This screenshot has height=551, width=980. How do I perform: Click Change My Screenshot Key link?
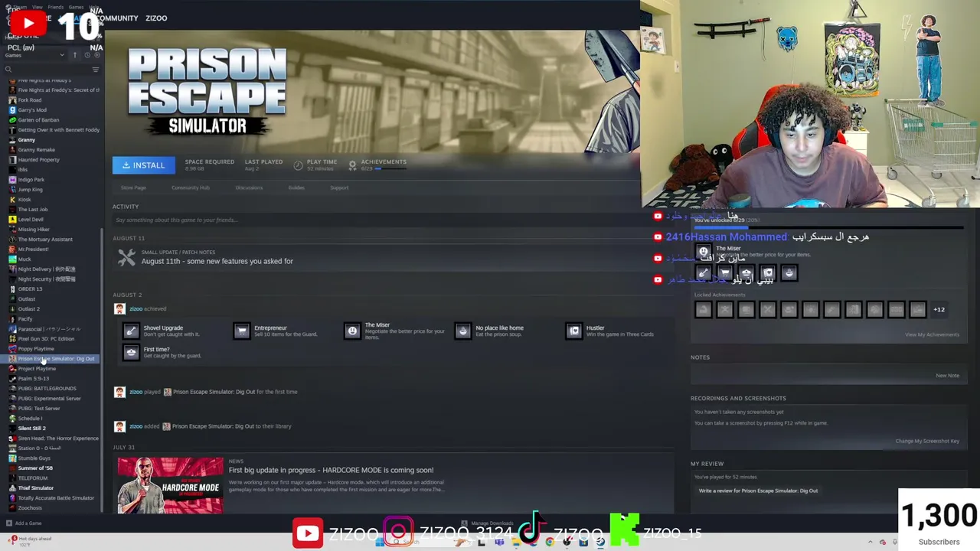[x=927, y=441]
